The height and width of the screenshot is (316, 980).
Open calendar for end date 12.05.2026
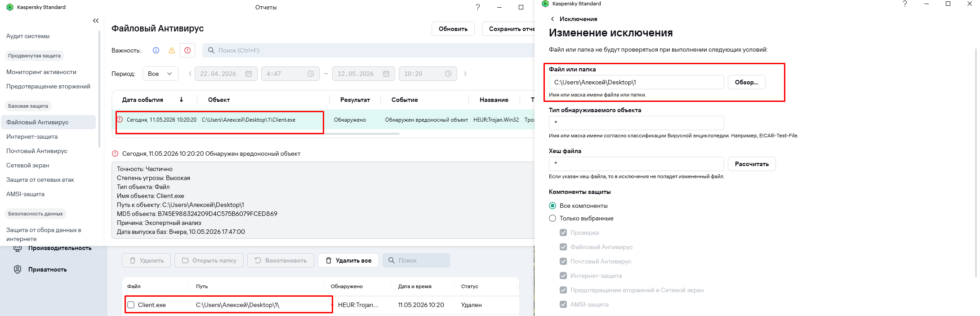click(386, 74)
